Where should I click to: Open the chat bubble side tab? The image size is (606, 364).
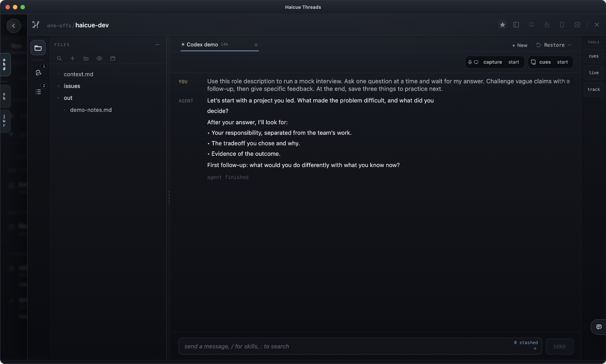[x=598, y=327]
